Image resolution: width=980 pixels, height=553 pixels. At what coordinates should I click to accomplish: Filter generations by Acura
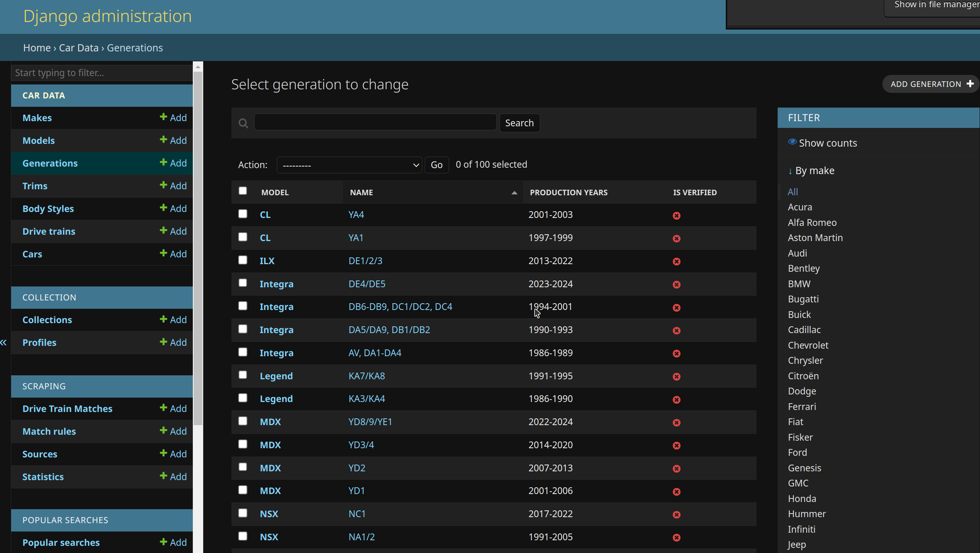(x=800, y=207)
